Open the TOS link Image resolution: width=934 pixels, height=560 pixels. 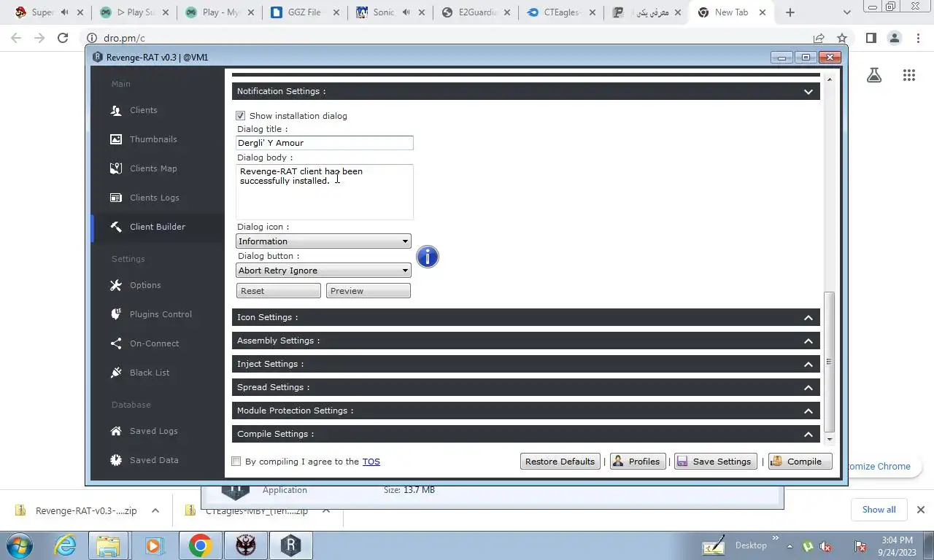[x=371, y=462]
